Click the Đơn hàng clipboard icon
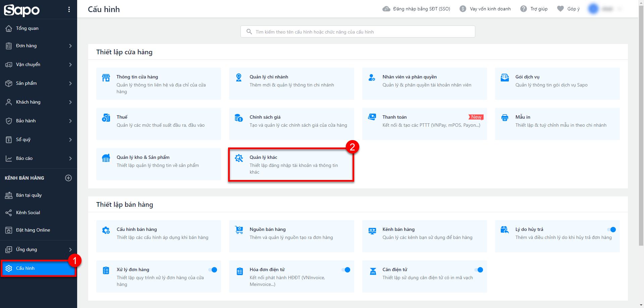This screenshot has height=308, width=644. (x=9, y=46)
